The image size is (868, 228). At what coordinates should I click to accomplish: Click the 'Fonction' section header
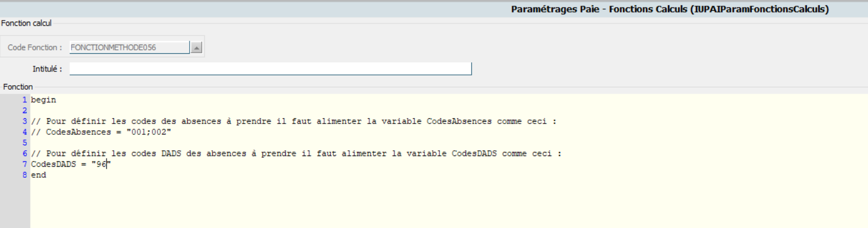(x=18, y=87)
